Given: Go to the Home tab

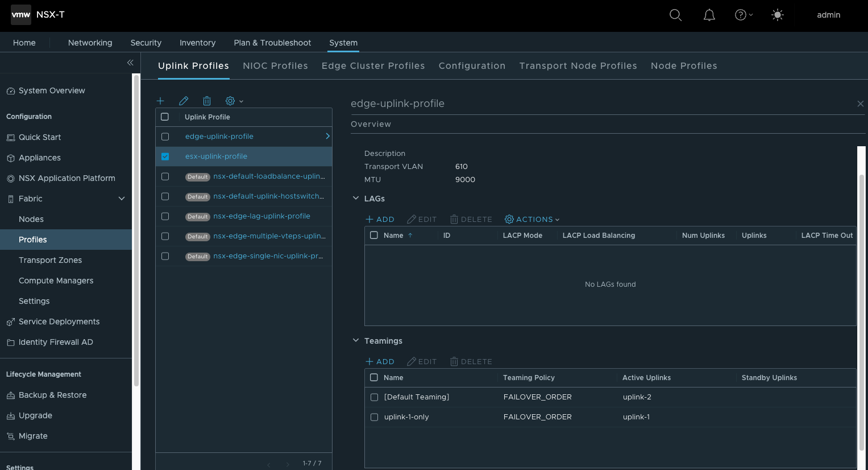Looking at the screenshot, I should tap(24, 43).
